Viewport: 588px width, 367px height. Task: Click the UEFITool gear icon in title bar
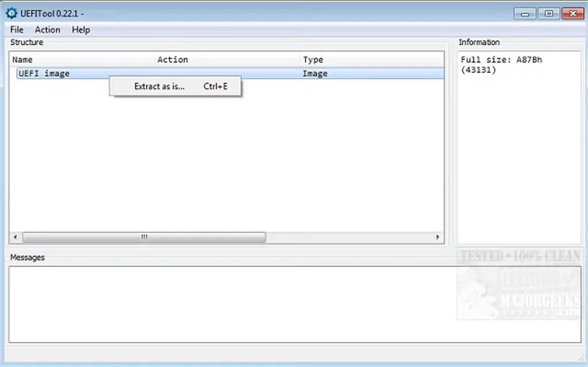(x=12, y=13)
